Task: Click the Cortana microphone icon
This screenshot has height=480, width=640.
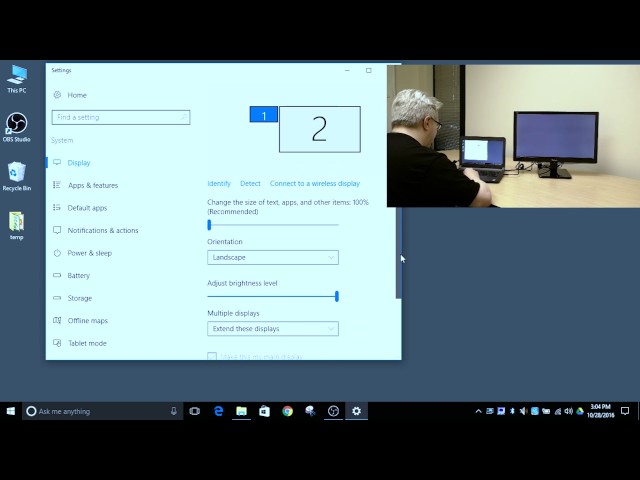Action: [x=174, y=411]
